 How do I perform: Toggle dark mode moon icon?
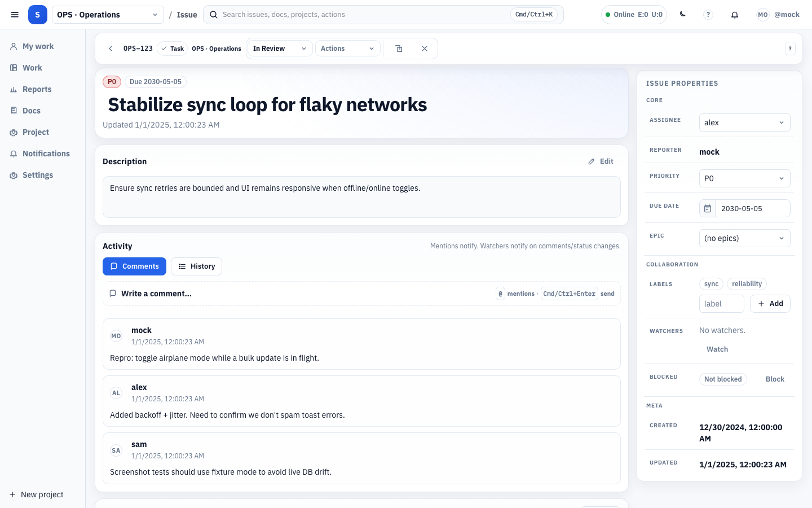[x=683, y=15]
